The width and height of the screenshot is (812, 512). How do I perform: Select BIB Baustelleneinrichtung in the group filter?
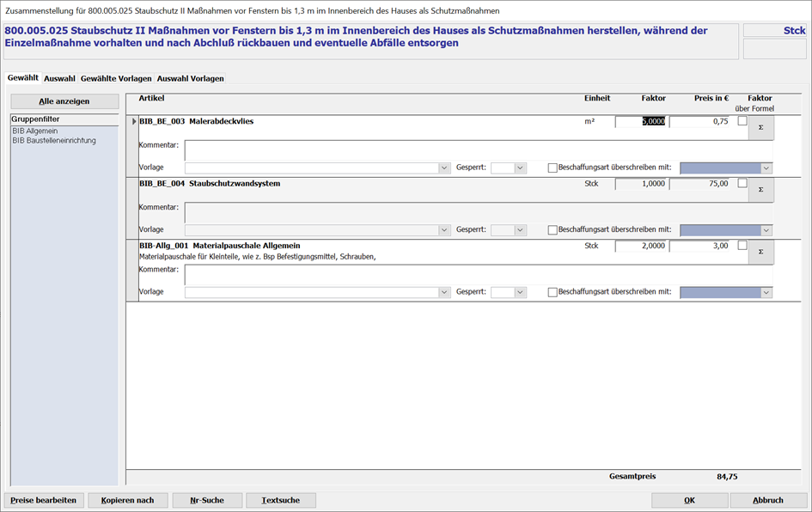tap(54, 140)
